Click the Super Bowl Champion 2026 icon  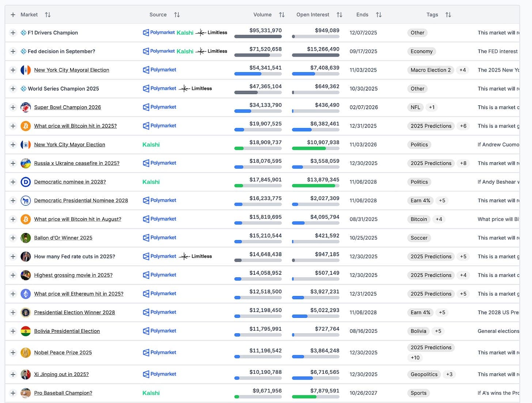[26, 107]
